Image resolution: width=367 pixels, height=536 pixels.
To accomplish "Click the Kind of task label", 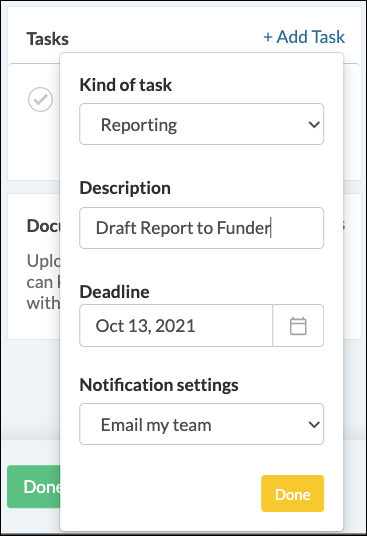I will click(126, 85).
